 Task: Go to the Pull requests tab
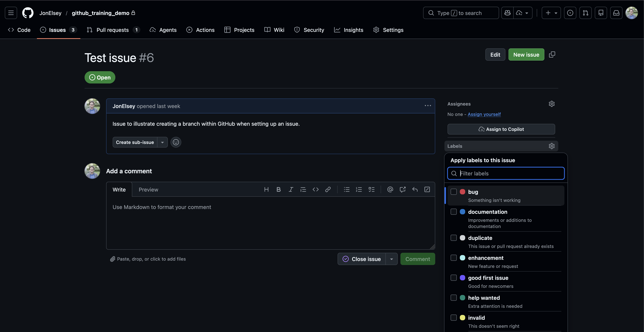112,30
